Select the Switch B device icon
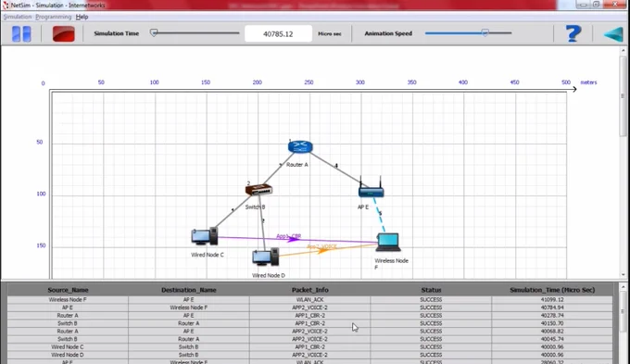 [258, 189]
